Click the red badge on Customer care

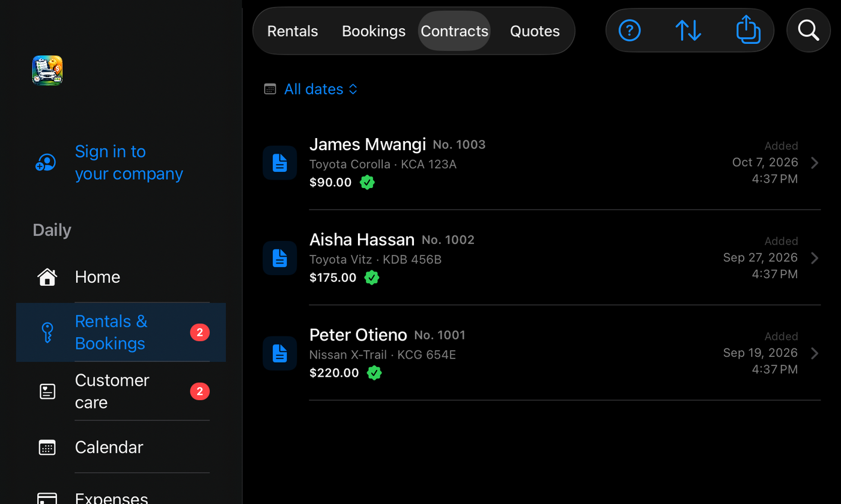pyautogui.click(x=200, y=392)
